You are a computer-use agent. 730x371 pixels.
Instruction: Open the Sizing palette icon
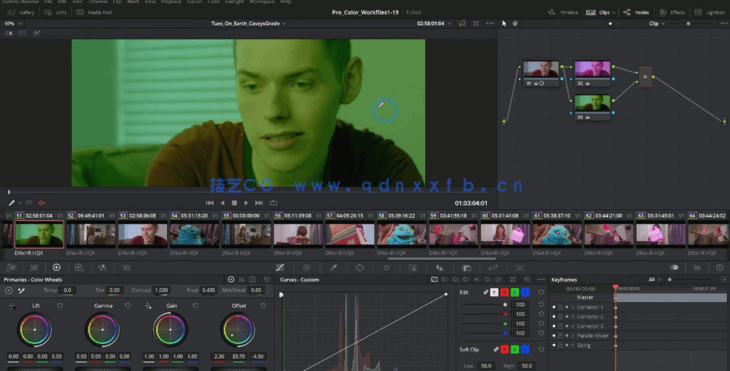[x=493, y=268]
